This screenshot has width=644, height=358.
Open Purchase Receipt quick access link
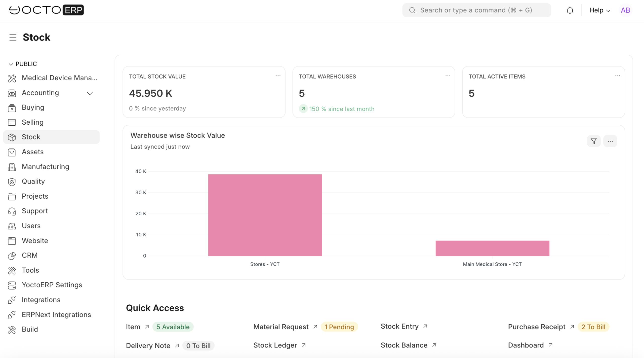[x=536, y=327]
